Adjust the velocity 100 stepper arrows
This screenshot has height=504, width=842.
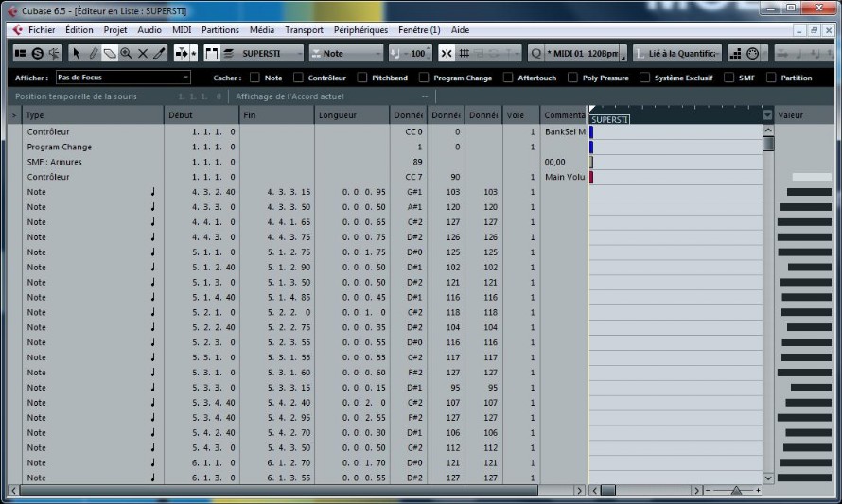pyautogui.click(x=429, y=53)
